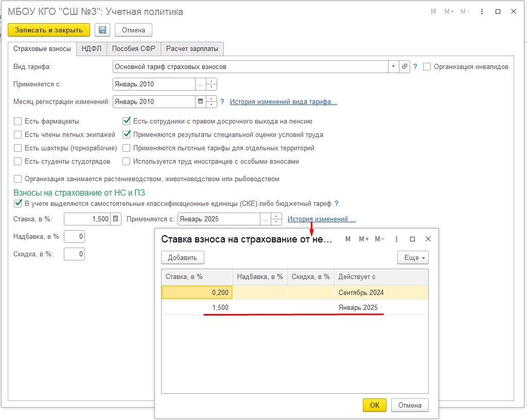
Task: Click the M- icon in popup title bar
Action: [380, 239]
